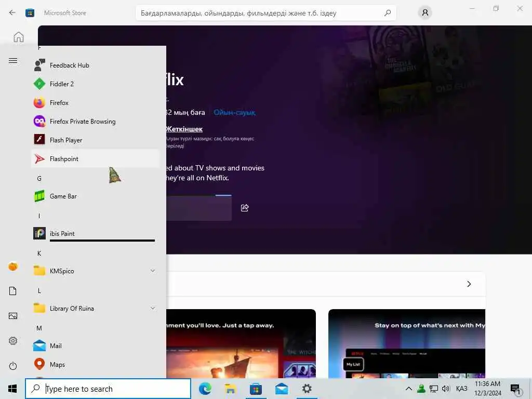Open the network icon in tray
Screen dimensions: 532x399
[434, 389]
